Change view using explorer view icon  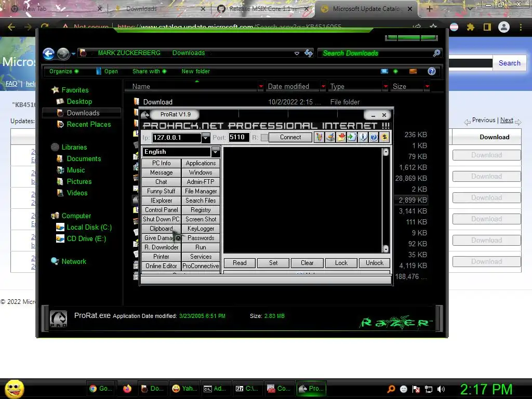(x=384, y=71)
